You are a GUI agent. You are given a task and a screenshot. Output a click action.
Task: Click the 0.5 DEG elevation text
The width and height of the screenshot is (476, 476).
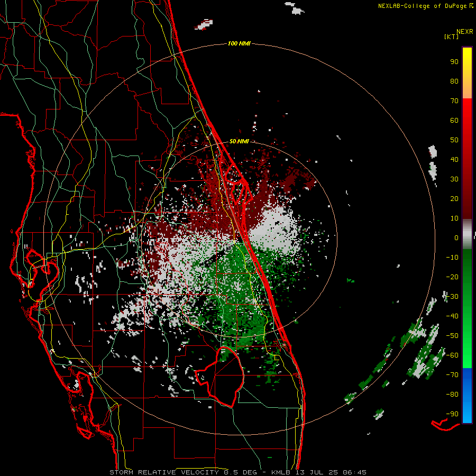(x=240, y=472)
